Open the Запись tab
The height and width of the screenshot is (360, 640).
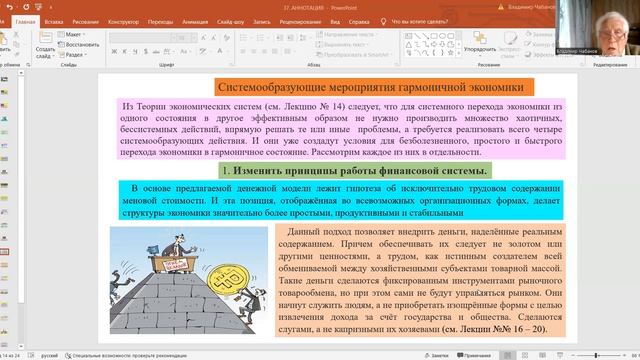click(262, 22)
